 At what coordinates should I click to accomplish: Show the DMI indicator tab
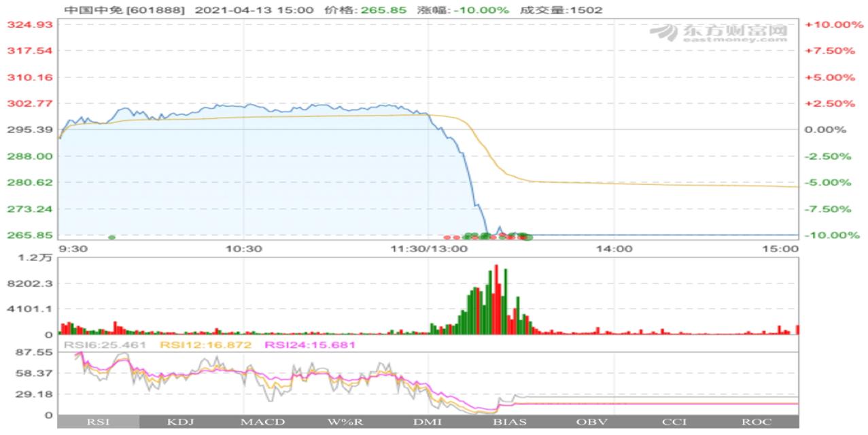coord(428,422)
